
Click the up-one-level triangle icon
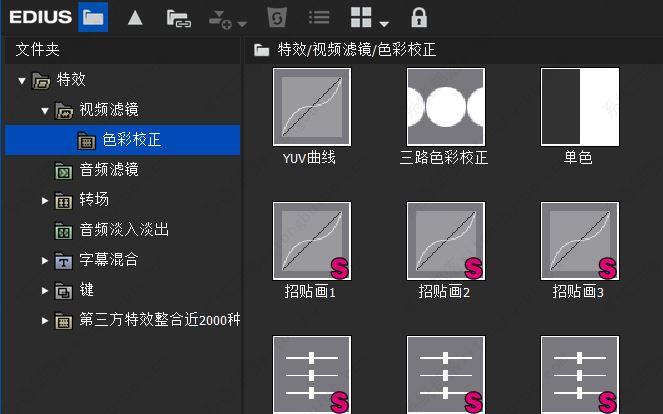click(135, 18)
